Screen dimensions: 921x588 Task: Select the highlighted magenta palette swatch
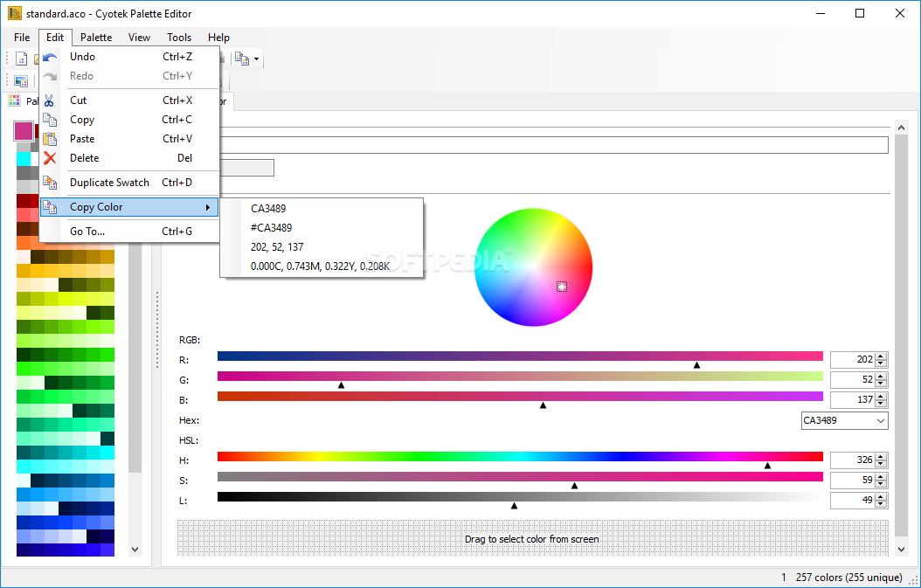tap(24, 131)
